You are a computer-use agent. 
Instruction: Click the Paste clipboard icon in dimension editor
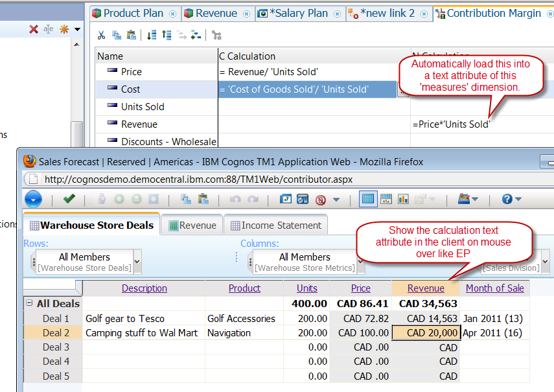[x=131, y=35]
